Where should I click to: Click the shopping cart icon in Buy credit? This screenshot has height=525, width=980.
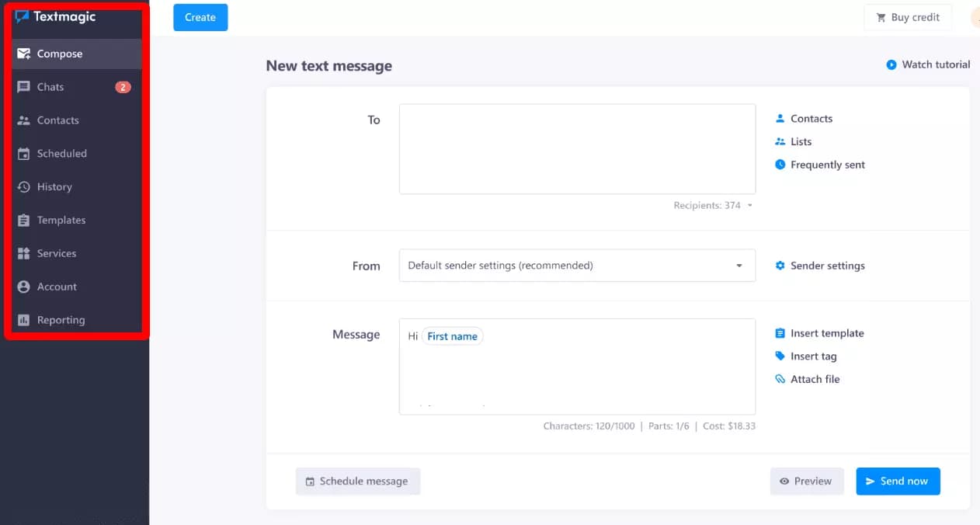coord(881,17)
